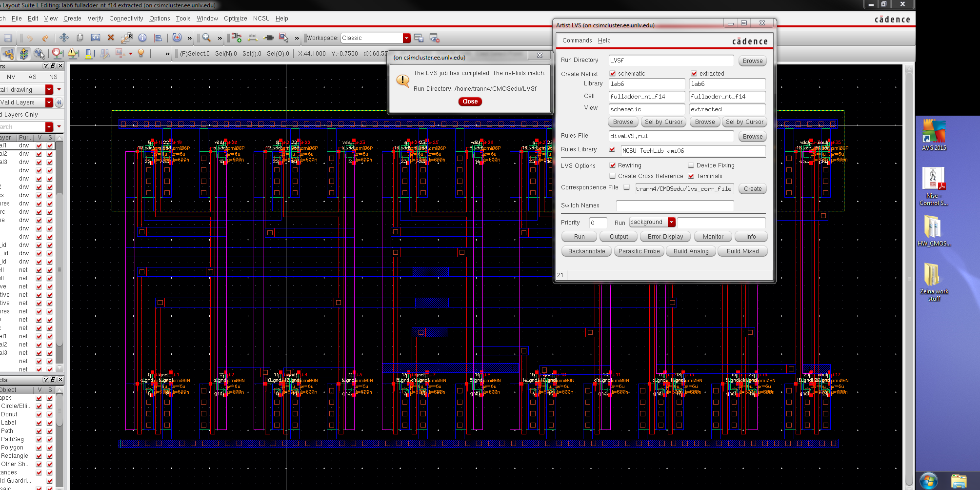Enable the Correspondence File checkbox
Viewport: 980px width, 490px height.
627,187
